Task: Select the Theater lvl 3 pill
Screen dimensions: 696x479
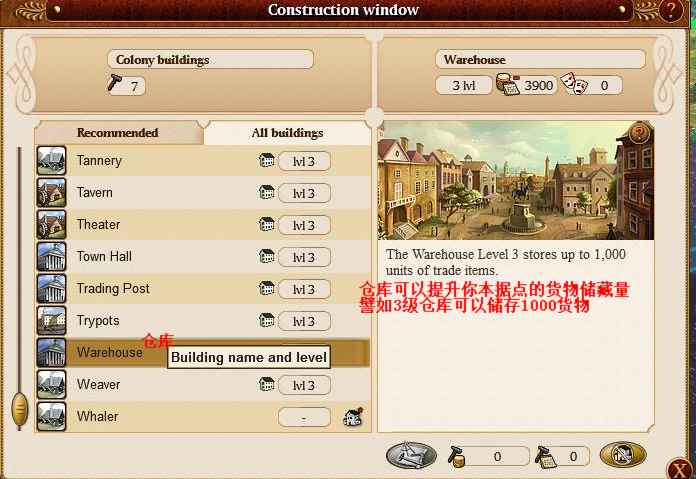Action: click(x=304, y=225)
